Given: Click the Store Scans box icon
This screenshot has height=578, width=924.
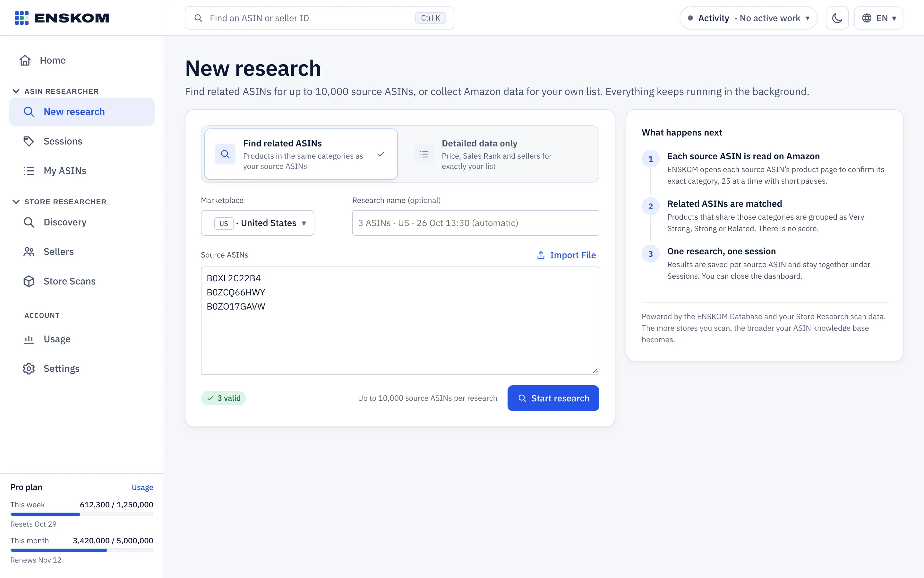Looking at the screenshot, I should [x=29, y=281].
